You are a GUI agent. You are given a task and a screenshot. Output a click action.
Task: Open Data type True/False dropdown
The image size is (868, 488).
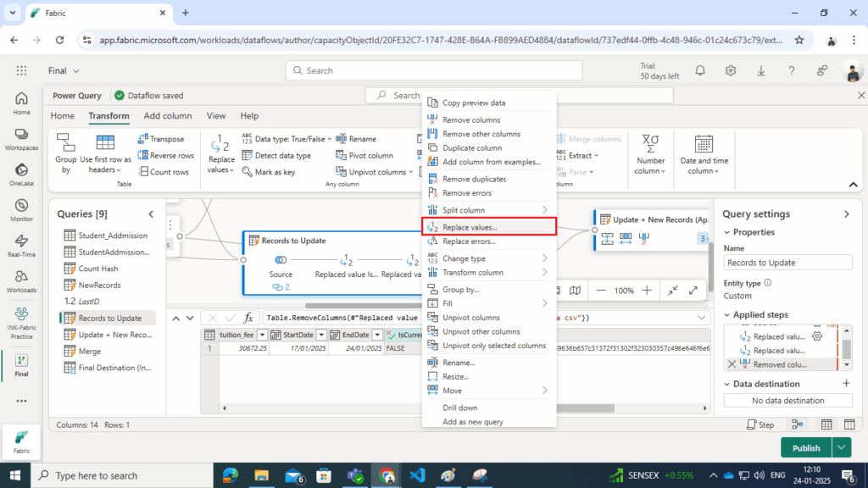tap(287, 139)
